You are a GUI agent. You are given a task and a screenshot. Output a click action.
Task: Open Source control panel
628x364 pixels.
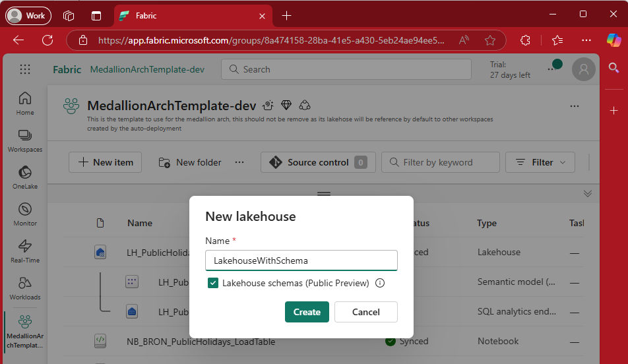click(318, 162)
